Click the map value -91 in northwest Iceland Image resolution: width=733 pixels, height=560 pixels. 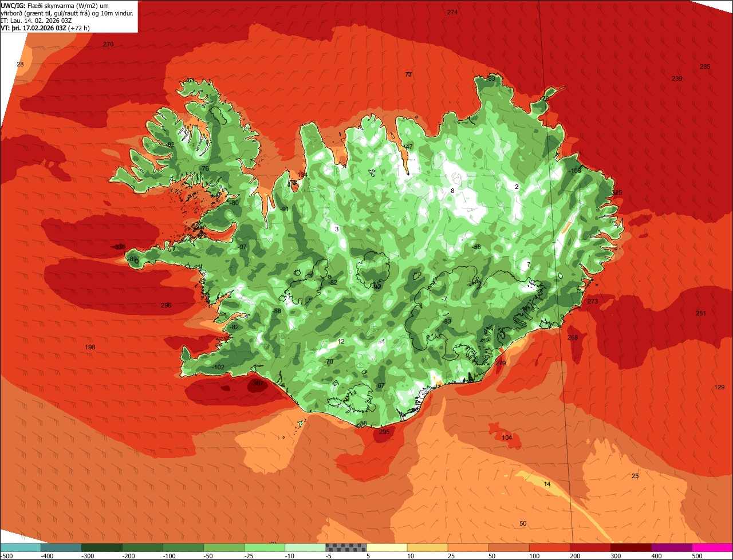285,209
